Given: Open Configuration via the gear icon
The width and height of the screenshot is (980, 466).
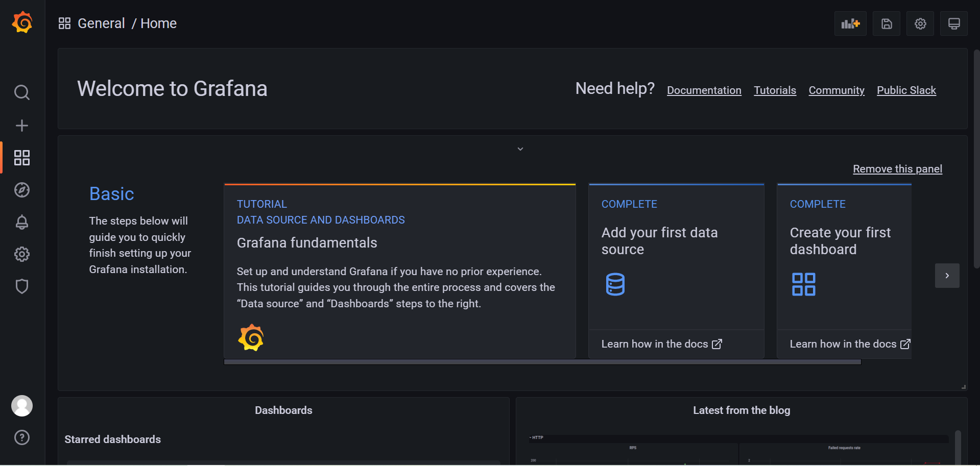Looking at the screenshot, I should 22,254.
